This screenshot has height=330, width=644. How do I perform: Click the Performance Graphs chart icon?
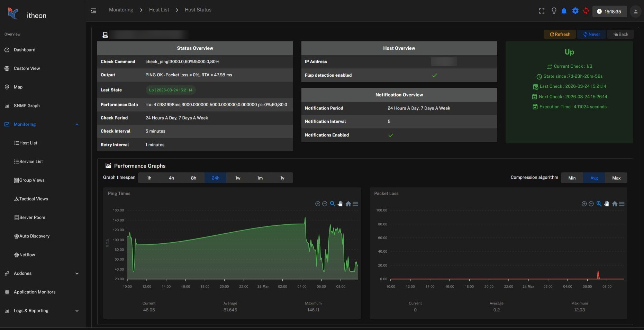[x=108, y=166]
